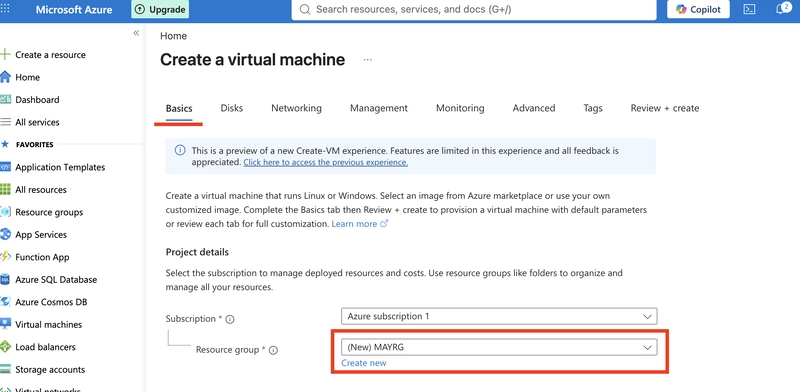Click the Home house icon in sidebar

(5, 77)
